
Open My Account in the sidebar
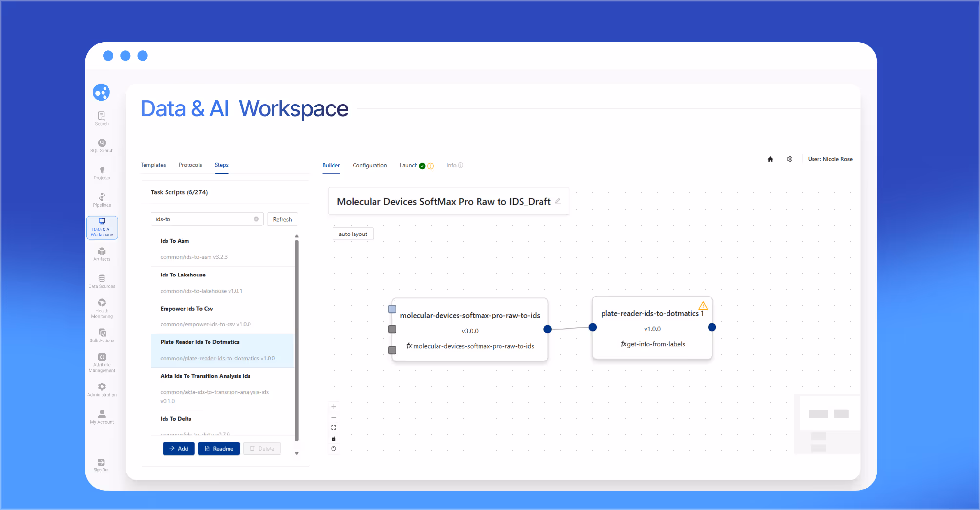(102, 417)
